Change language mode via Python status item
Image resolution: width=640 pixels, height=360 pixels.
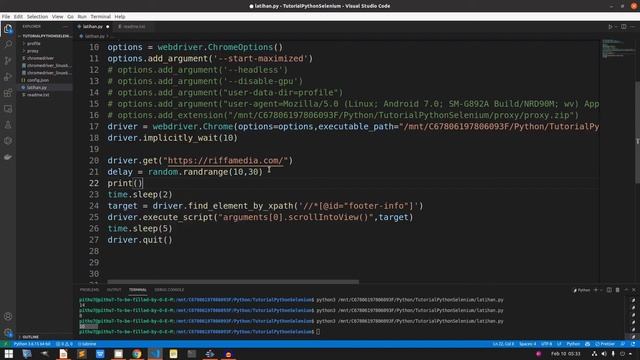click(573, 344)
